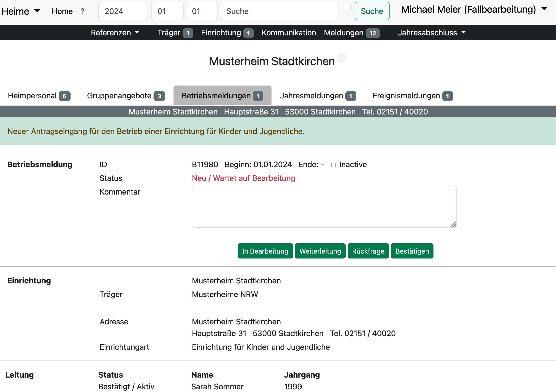The width and height of the screenshot is (556, 392).
Task: Toggle the Inactive checkbox
Action: tap(334, 165)
